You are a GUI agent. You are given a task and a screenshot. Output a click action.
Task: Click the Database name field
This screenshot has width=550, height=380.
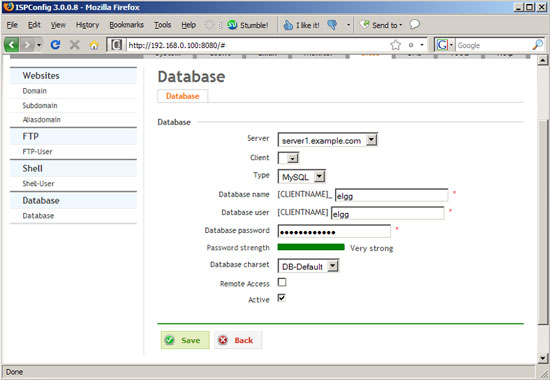click(x=391, y=195)
